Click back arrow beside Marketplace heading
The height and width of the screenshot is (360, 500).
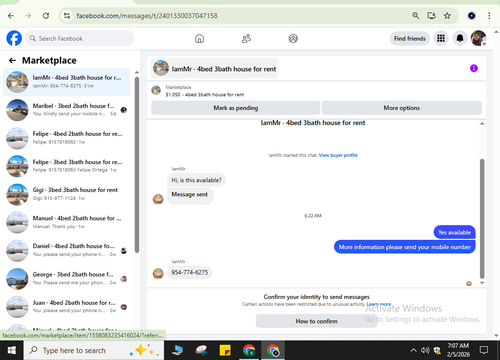[x=12, y=60]
